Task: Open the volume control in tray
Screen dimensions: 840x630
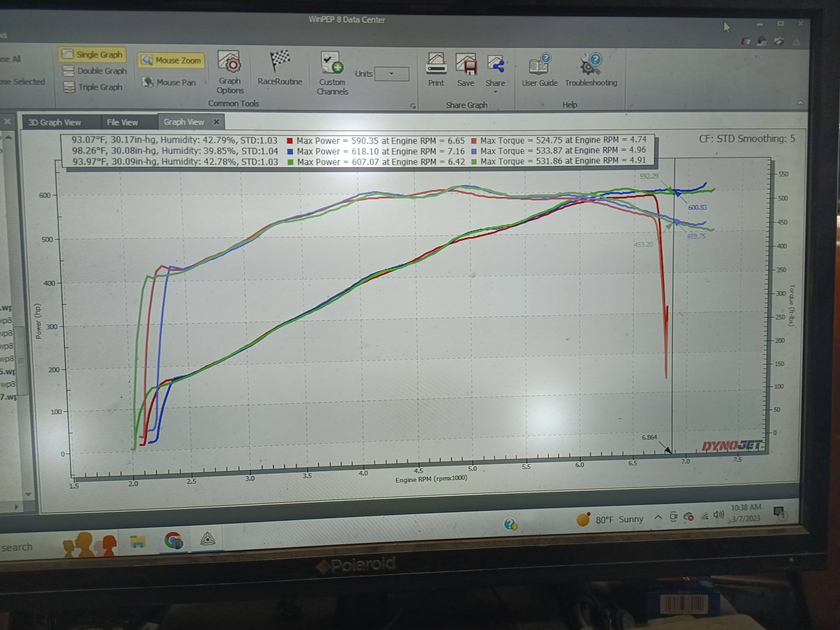Action: (719, 515)
